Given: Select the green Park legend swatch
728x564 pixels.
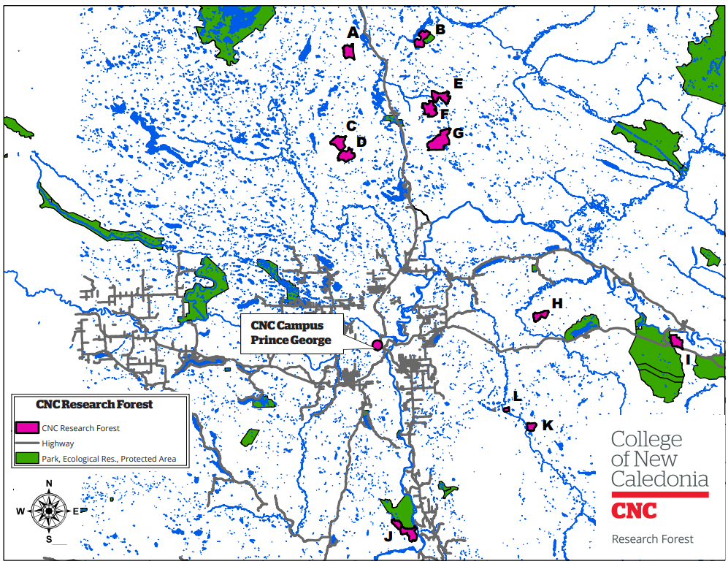Looking at the screenshot, I should pos(26,459).
